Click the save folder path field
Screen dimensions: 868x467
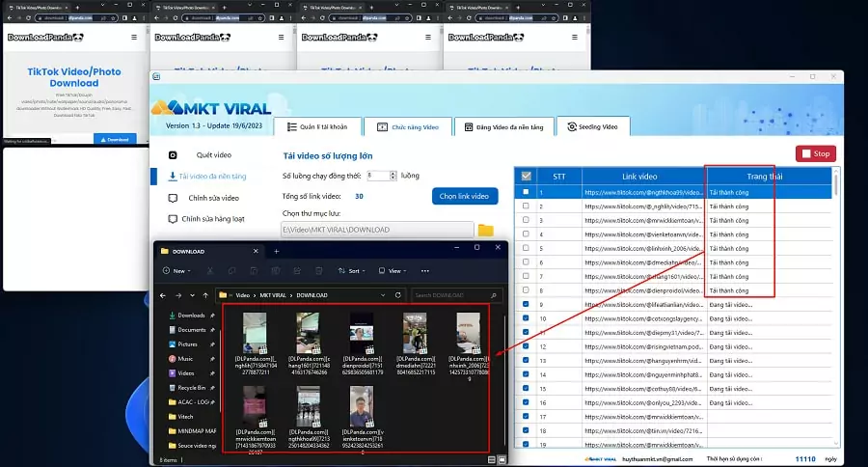coord(377,230)
